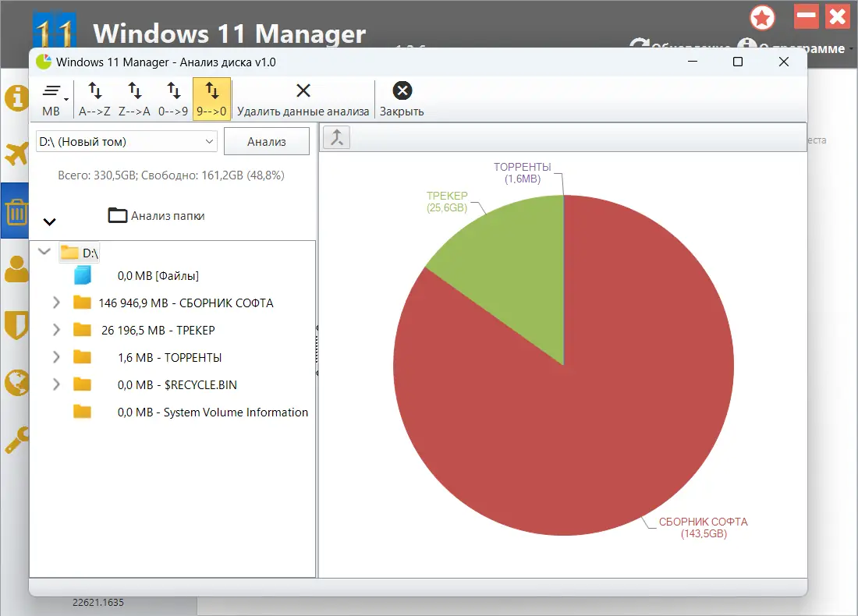Open trash Cleaner section in main sidebar
The width and height of the screenshot is (858, 616).
(16, 211)
